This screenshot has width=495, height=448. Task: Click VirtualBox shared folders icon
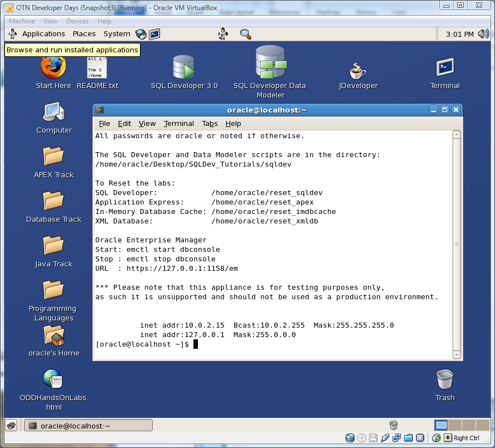[x=408, y=438]
